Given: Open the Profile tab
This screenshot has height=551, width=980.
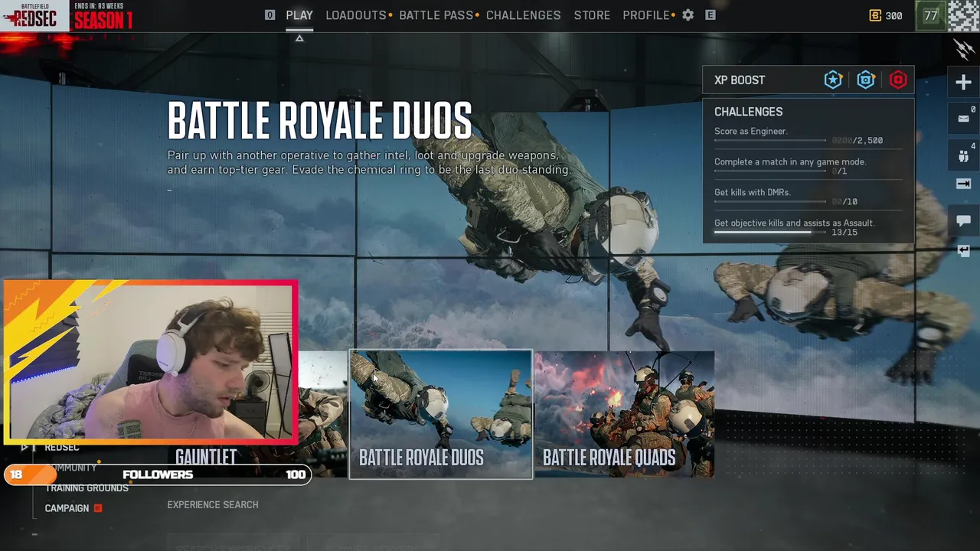Looking at the screenshot, I should click(x=646, y=15).
